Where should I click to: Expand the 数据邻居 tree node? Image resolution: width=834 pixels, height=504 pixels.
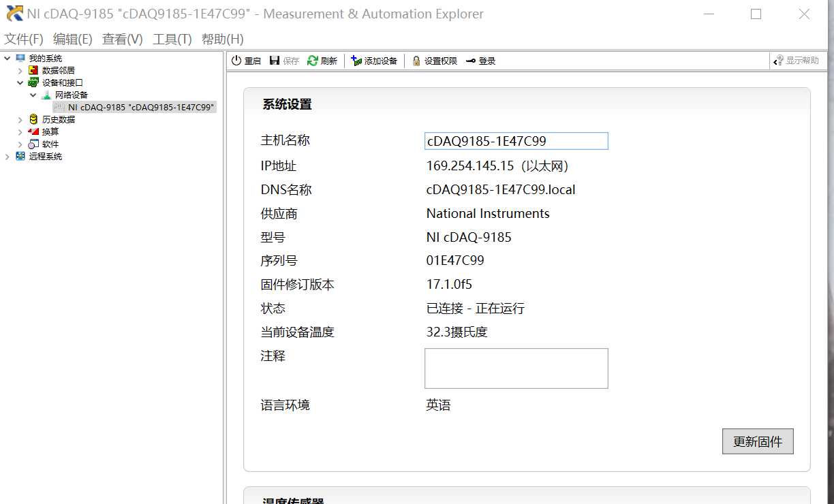pos(20,70)
